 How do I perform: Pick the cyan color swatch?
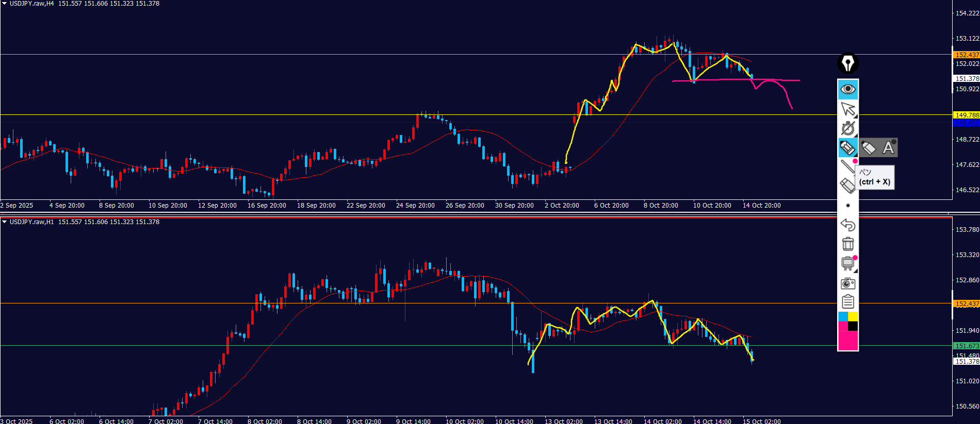(x=843, y=316)
